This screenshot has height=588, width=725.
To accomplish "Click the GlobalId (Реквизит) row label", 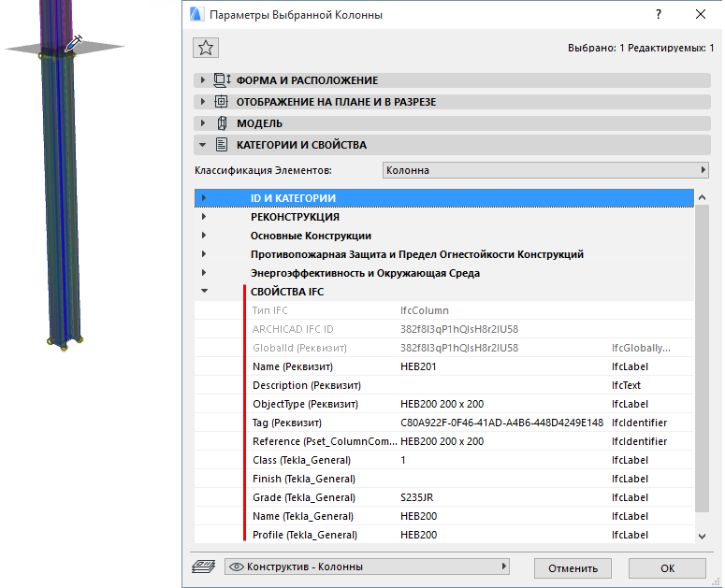I will [x=299, y=348].
